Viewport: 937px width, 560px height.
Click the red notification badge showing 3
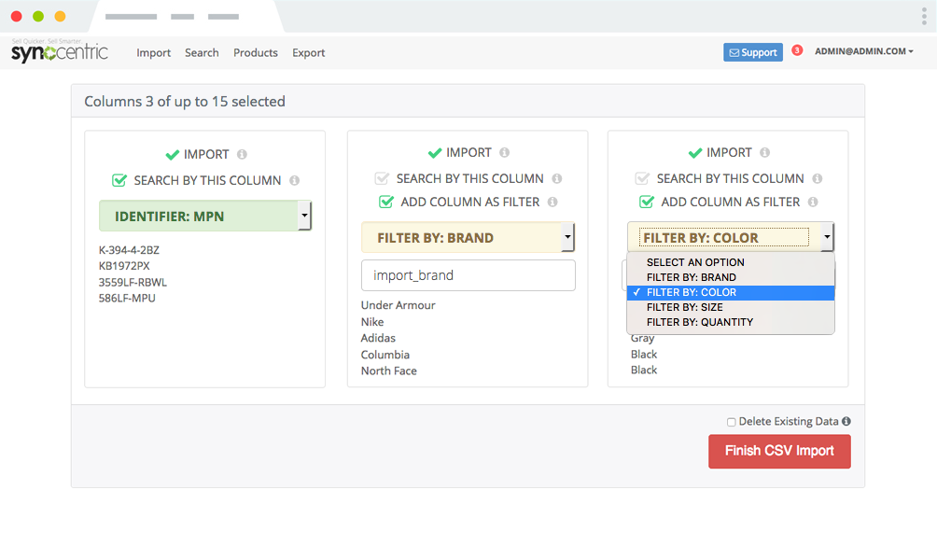pyautogui.click(x=796, y=50)
